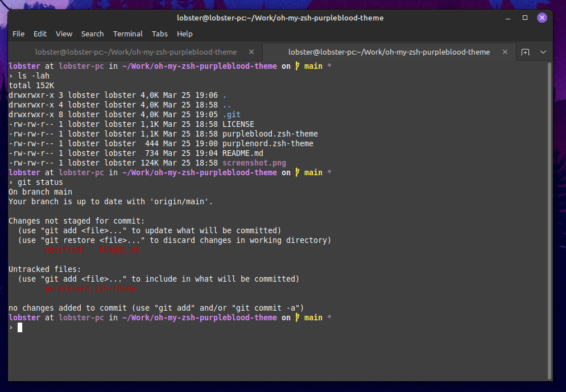Image resolution: width=566 pixels, height=392 pixels.
Task: Minimize the terminal window
Action: [x=507, y=18]
